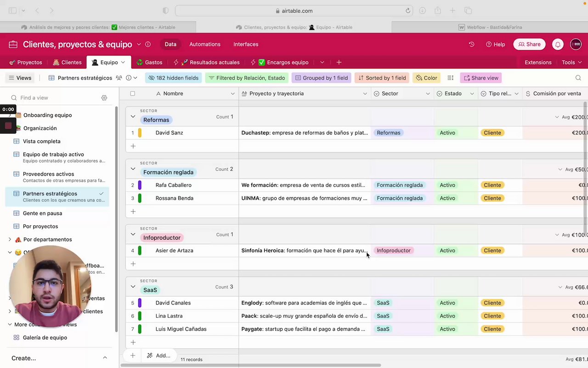The height and width of the screenshot is (368, 588).
Task: Click the user account avatar
Action: pyautogui.click(x=576, y=44)
